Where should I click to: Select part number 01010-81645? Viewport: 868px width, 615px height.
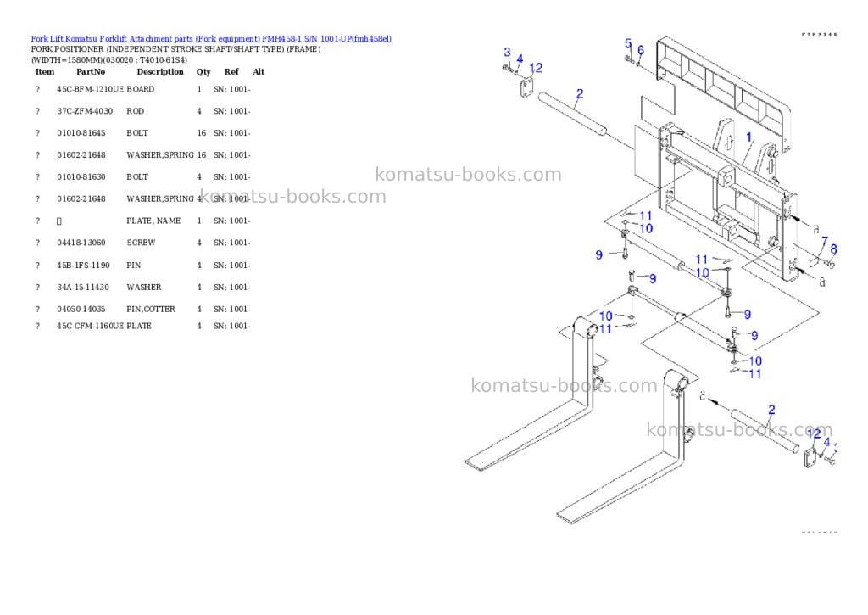point(81,133)
